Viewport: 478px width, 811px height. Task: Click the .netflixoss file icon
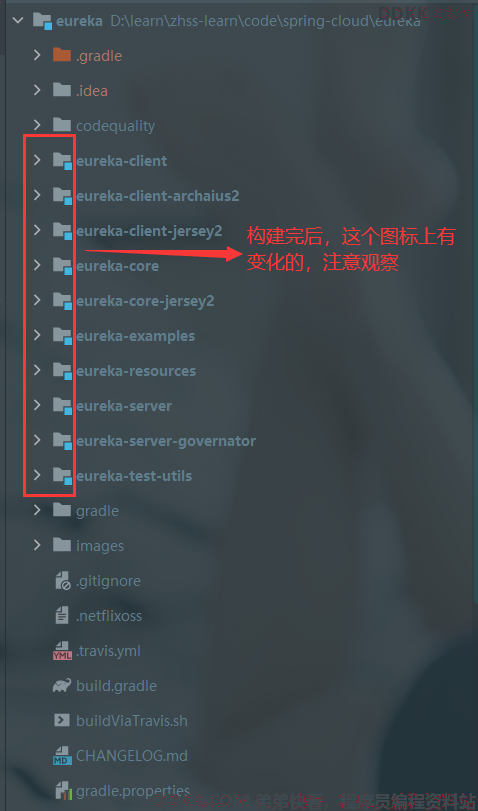click(x=62, y=615)
